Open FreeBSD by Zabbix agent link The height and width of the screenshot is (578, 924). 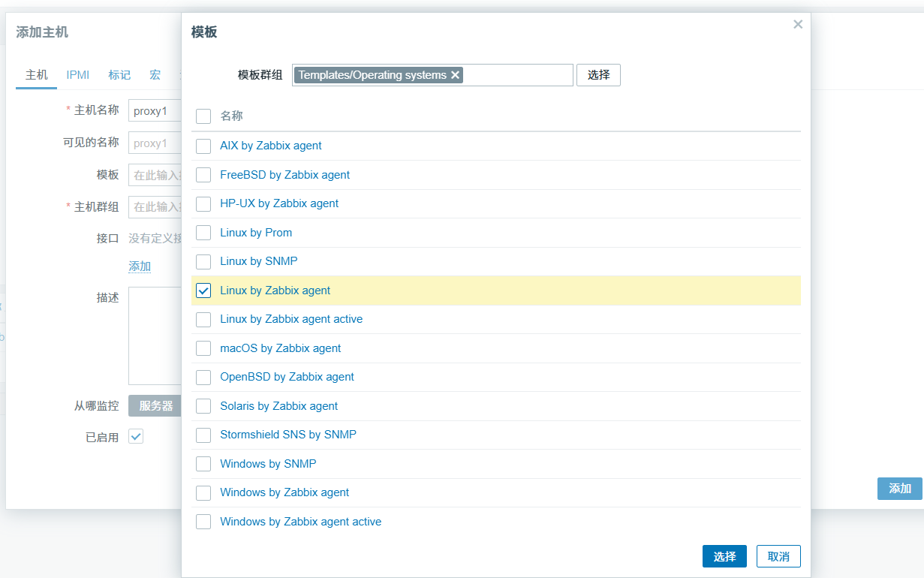click(x=285, y=175)
